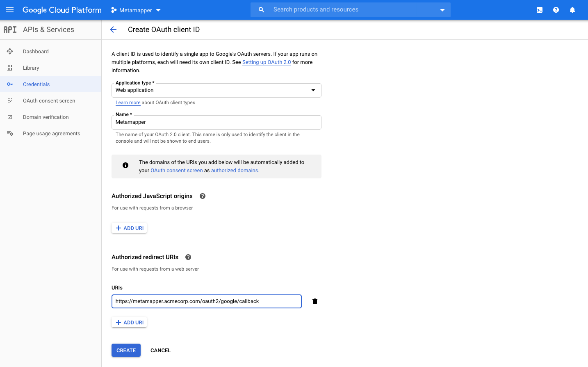The image size is (588, 367).
Task: Open Library in the sidebar
Action: tap(50, 68)
